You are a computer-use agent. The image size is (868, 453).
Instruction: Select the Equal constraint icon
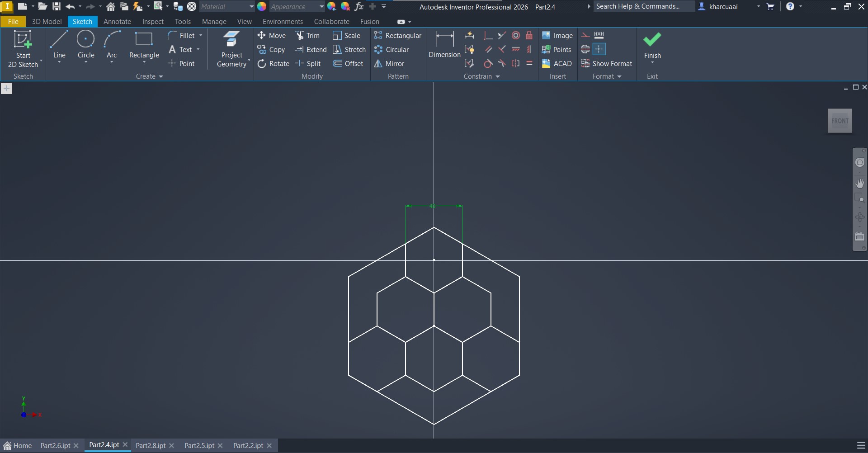coord(529,63)
